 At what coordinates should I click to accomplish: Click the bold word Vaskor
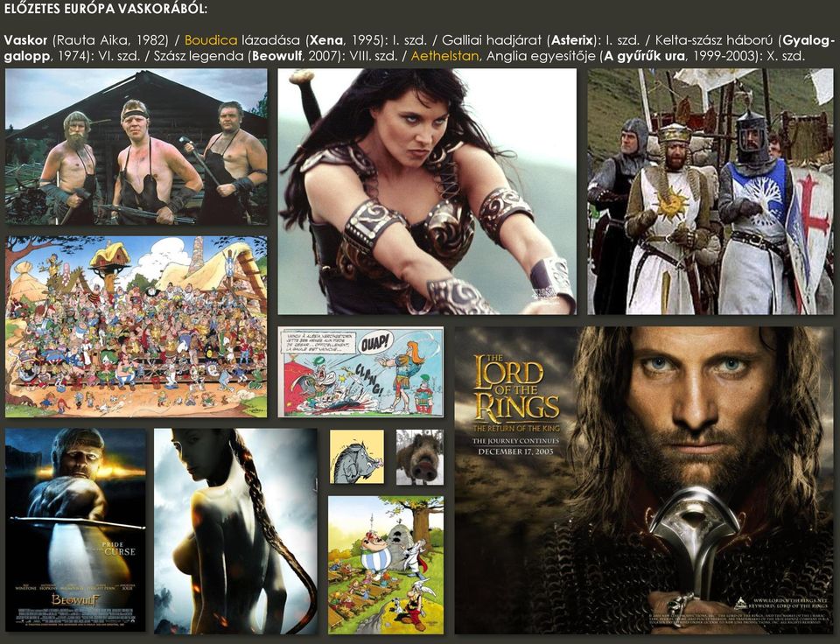(25, 40)
